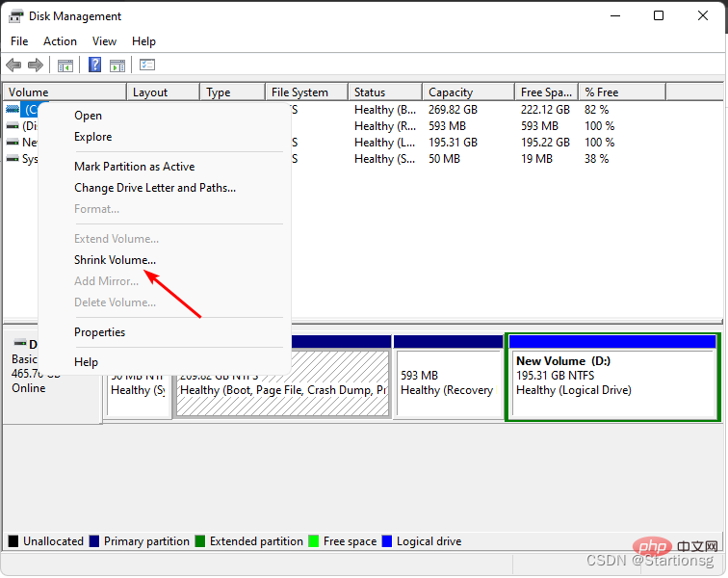This screenshot has height=578, width=728.
Task: Click the green Extended partition legend swatch
Action: coord(200,541)
